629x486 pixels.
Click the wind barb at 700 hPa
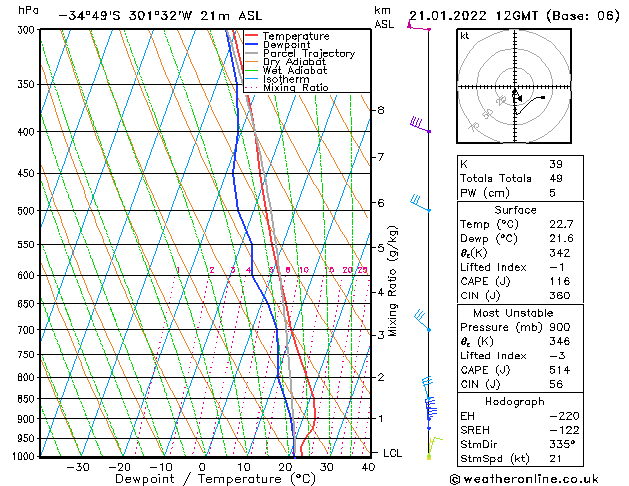coord(422,320)
